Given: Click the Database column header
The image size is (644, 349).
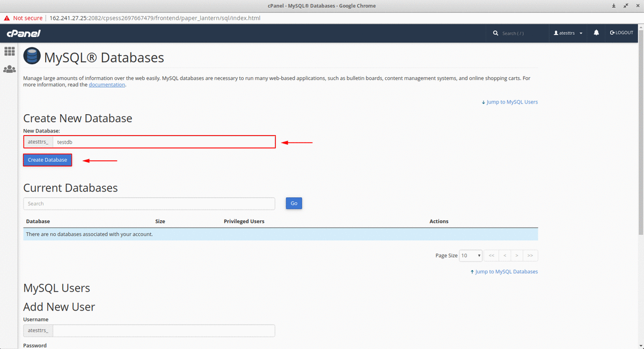Looking at the screenshot, I should [38, 221].
